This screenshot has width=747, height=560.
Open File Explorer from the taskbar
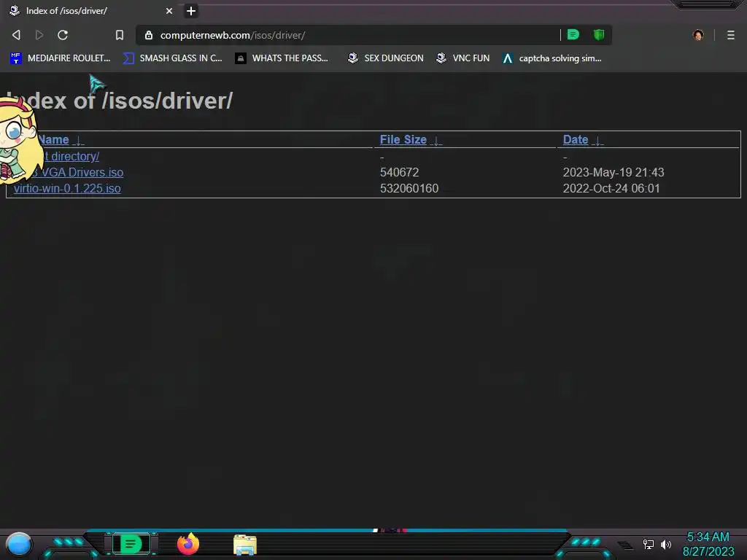[x=245, y=545]
